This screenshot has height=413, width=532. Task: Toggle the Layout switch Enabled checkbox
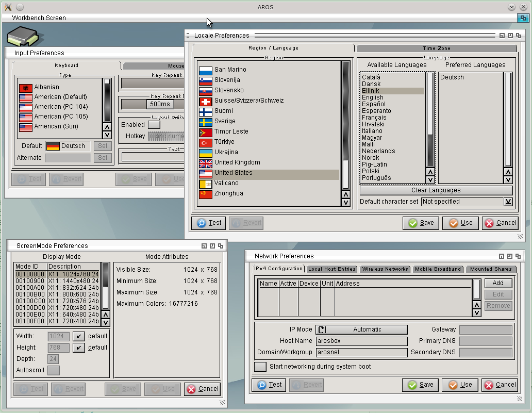[x=154, y=125]
